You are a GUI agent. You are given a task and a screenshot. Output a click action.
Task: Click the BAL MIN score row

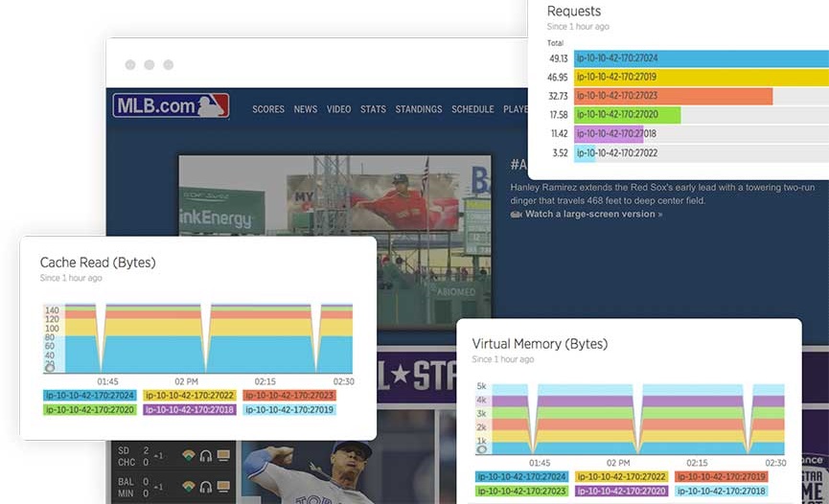click(x=173, y=487)
